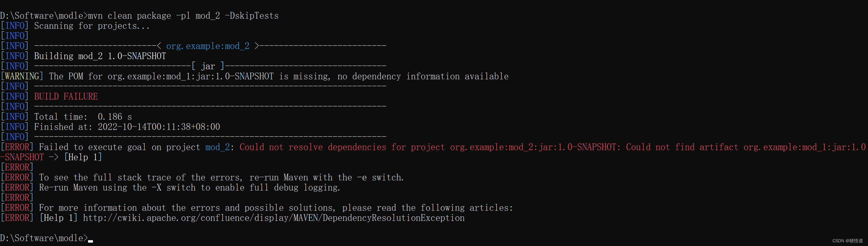Viewport: 868px width, 246px height.
Task: Click 'Could not resolve dependencies' red text
Action: tap(313, 147)
